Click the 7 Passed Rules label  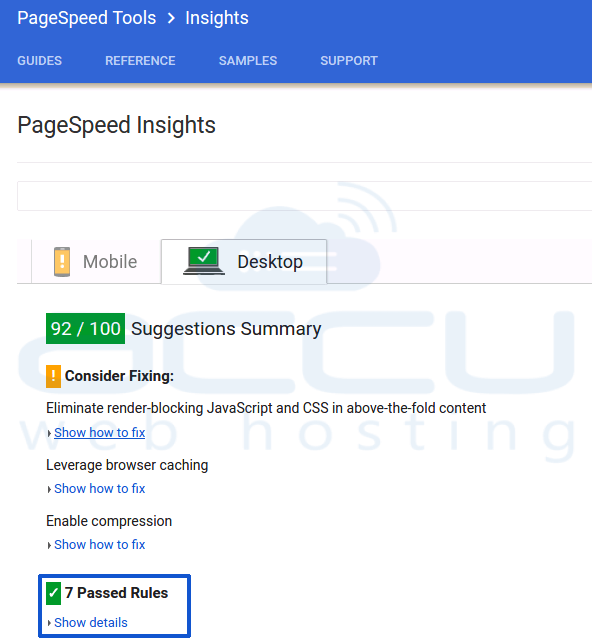point(116,593)
